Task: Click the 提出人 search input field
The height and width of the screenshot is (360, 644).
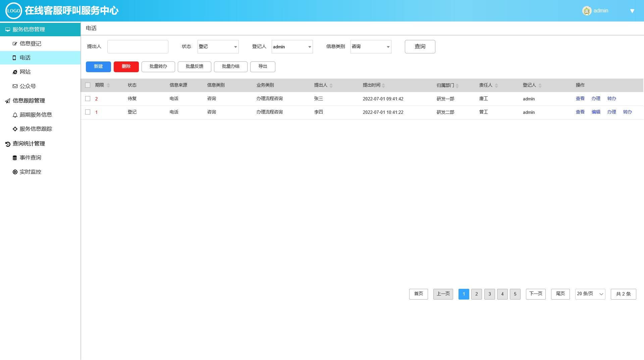Action: 138,47
